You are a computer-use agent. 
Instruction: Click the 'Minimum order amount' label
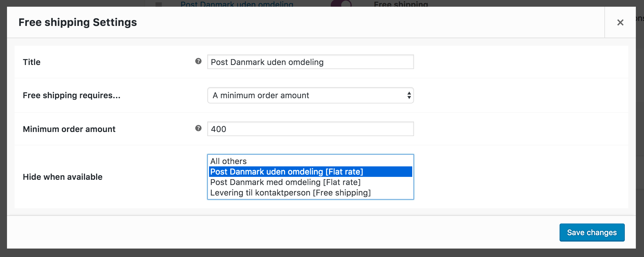coord(69,129)
